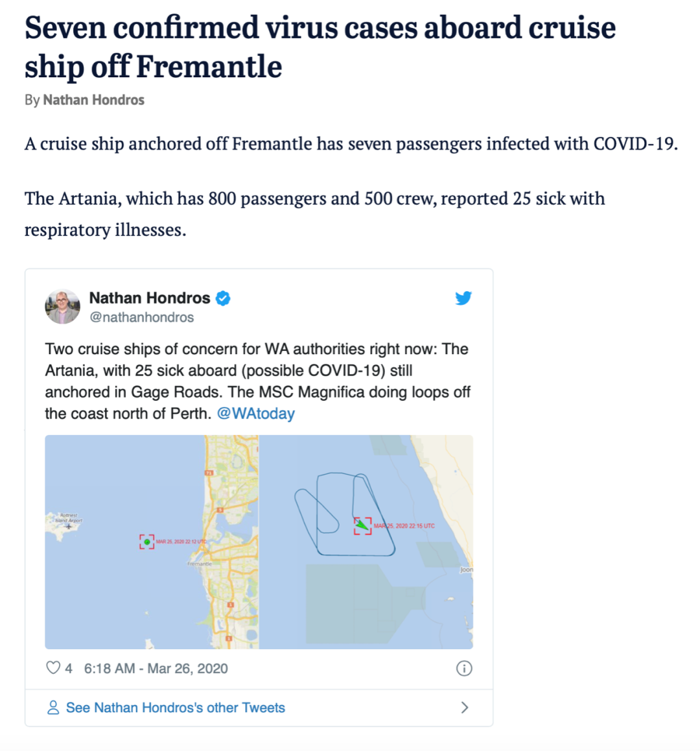Click the person icon beside other Tweets
Image resolution: width=700 pixels, height=751 pixels.
pos(53,708)
